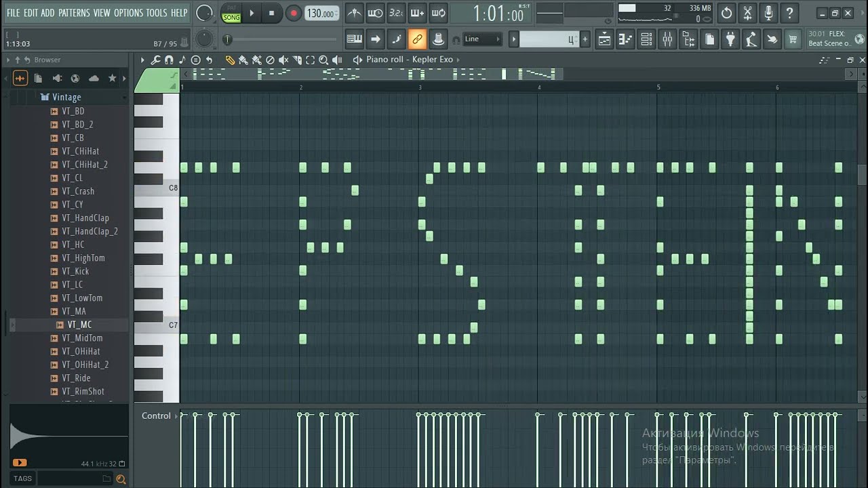Open the Stamp note icon menu
868x488 pixels.
182,60
